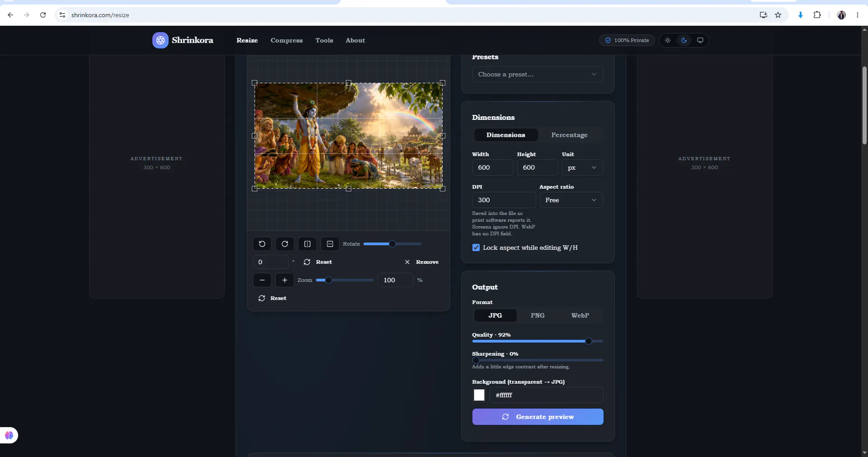Rotate the image counter-clockwise

click(262, 244)
